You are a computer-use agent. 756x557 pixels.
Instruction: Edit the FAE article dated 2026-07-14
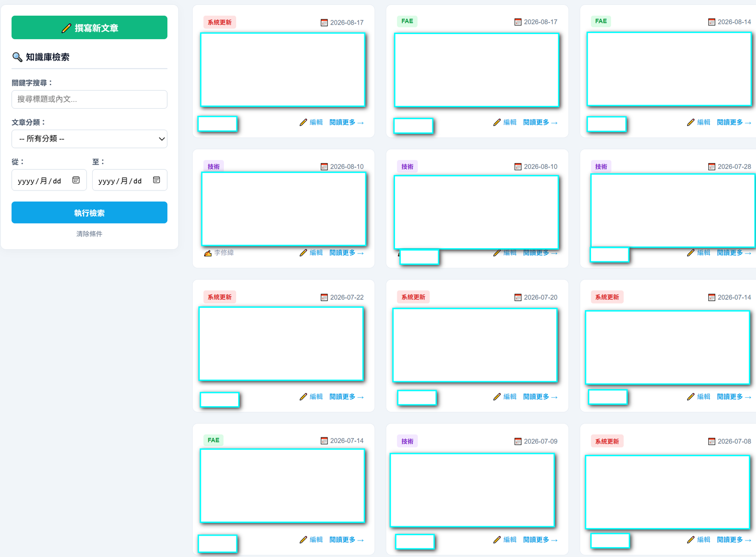311,540
